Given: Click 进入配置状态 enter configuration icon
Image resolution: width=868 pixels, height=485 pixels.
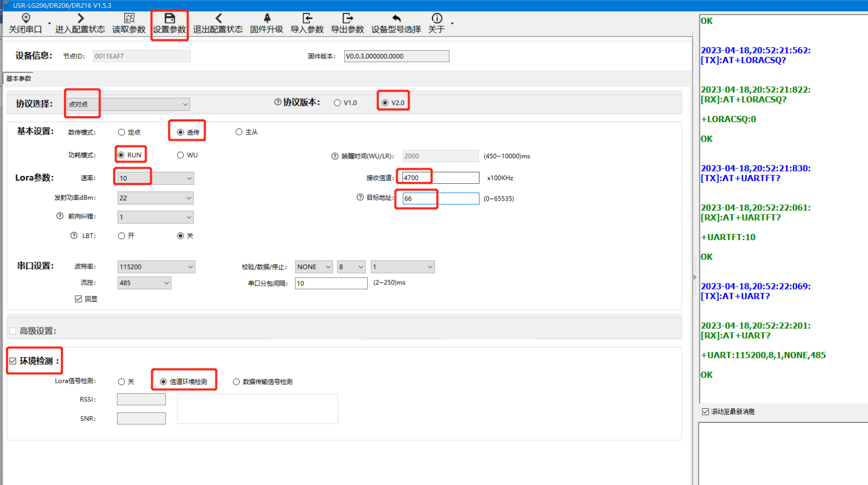Looking at the screenshot, I should pyautogui.click(x=80, y=19).
